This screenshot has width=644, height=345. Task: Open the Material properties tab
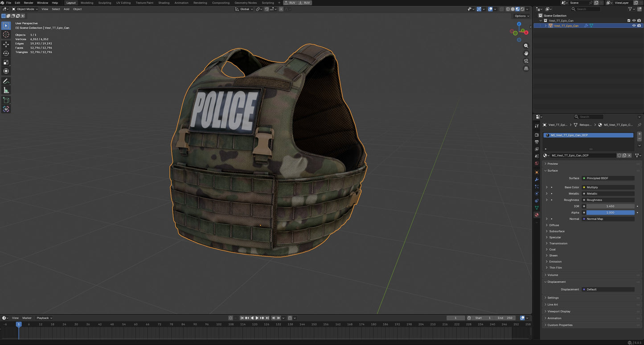click(x=537, y=215)
